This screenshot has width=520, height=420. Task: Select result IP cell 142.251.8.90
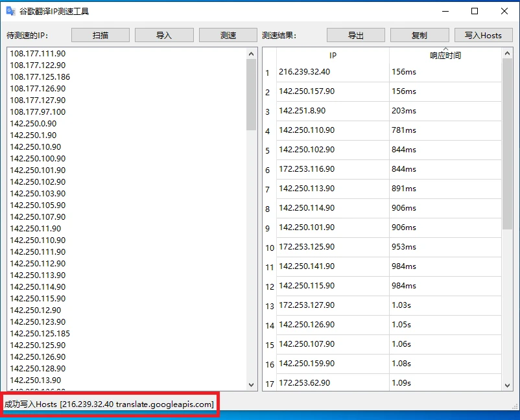pyautogui.click(x=333, y=111)
